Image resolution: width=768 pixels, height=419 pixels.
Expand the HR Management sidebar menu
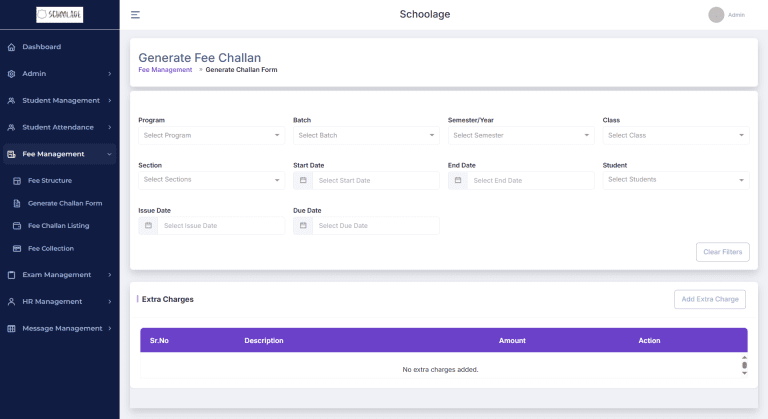coord(59,301)
